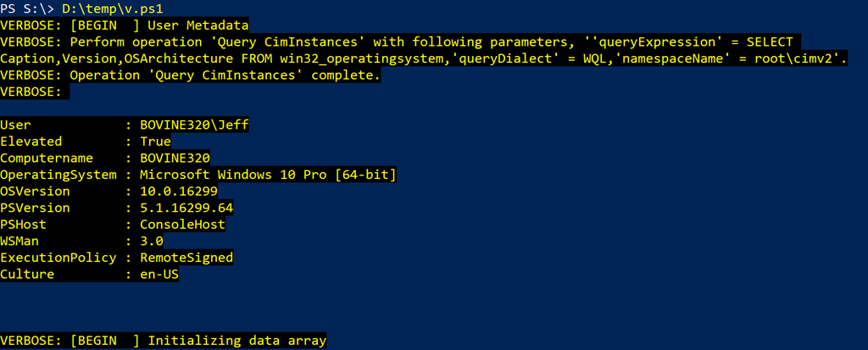Select the ConsoleHost PSHost value
This screenshot has width=868, height=350.
[x=183, y=225]
